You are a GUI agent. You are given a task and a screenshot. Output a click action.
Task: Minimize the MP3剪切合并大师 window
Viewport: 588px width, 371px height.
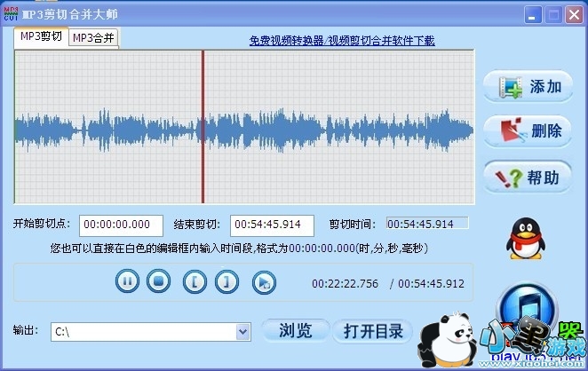point(533,15)
